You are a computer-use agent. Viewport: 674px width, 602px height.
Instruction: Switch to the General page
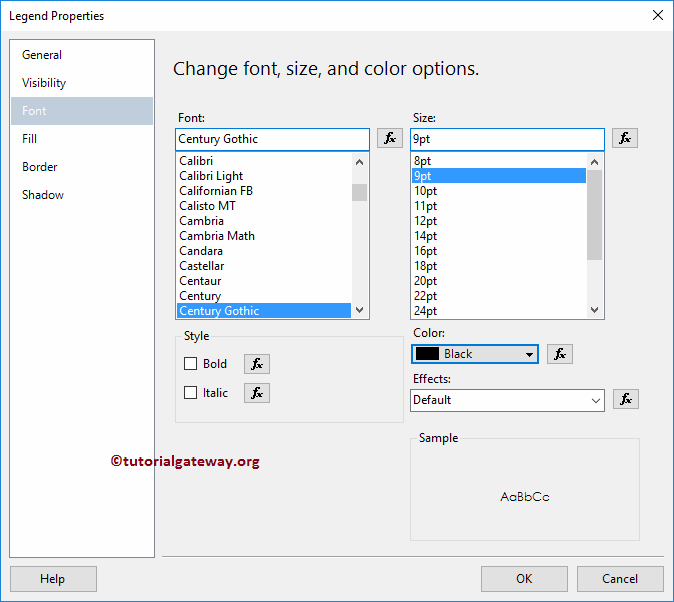pos(82,55)
